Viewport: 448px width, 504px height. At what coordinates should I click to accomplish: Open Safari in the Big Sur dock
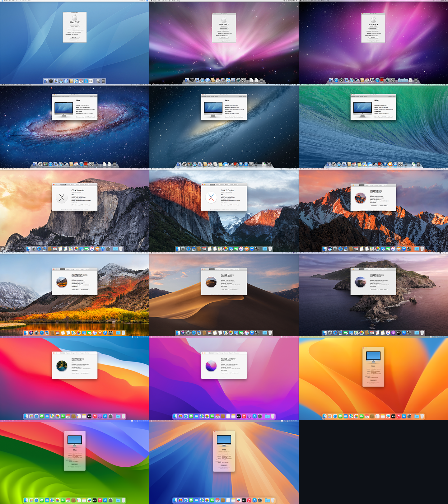[36, 416]
